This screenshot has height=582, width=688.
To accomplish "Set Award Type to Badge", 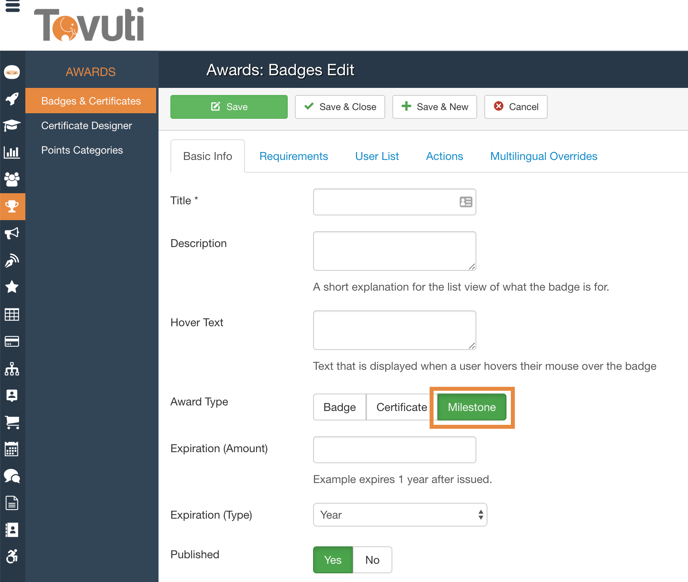I will click(339, 408).
